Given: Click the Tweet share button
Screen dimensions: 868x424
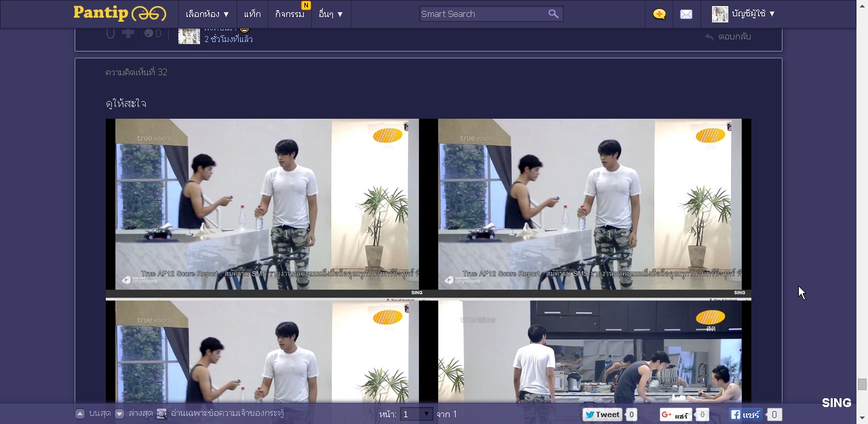Looking at the screenshot, I should click(602, 415).
